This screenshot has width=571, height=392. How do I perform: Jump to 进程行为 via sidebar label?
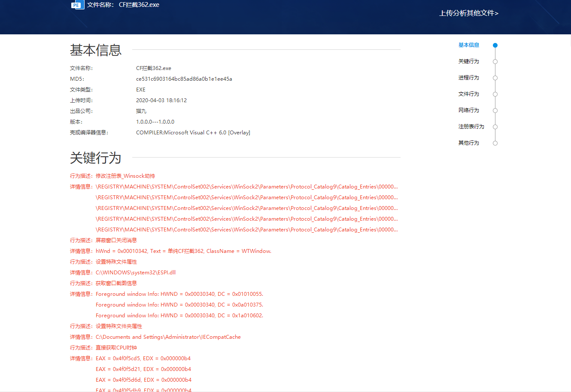click(468, 78)
